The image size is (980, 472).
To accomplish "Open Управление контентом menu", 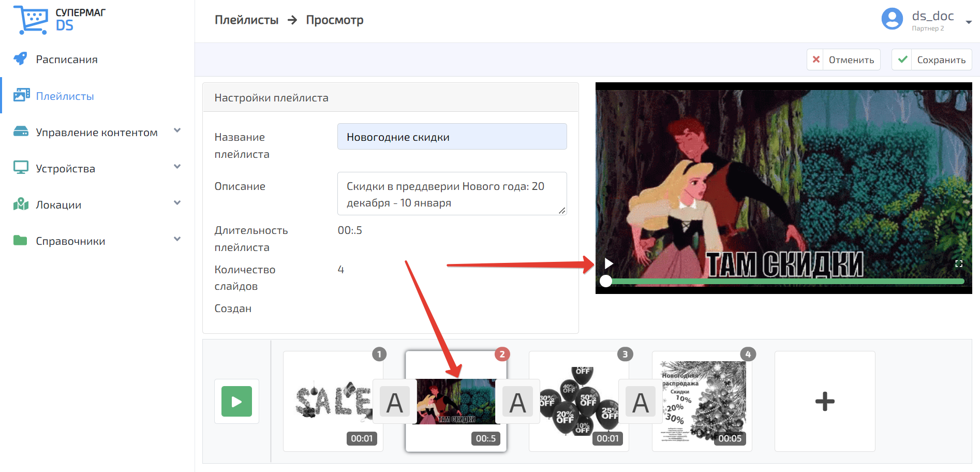I will click(97, 132).
